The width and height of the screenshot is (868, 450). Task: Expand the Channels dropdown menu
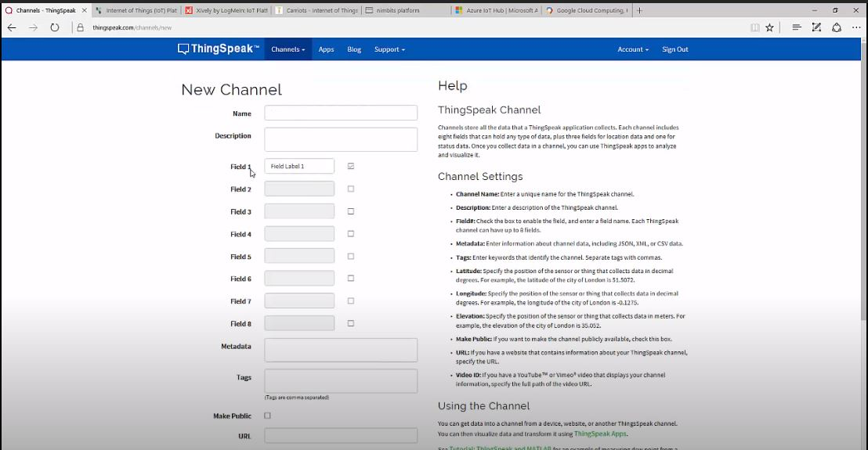tap(288, 49)
